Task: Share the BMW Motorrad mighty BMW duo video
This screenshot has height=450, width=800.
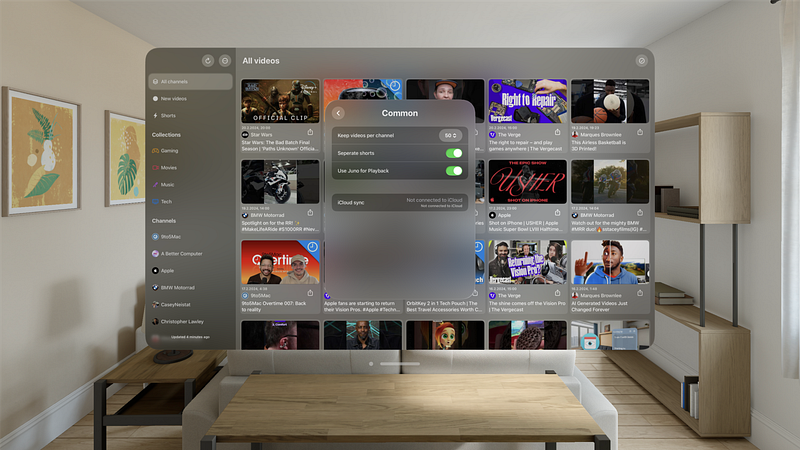Action: [x=640, y=212]
